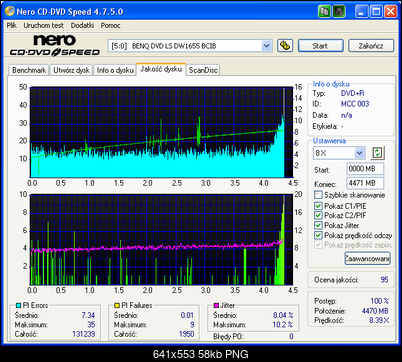Switch to the Utwórz dysk tab

tap(71, 70)
